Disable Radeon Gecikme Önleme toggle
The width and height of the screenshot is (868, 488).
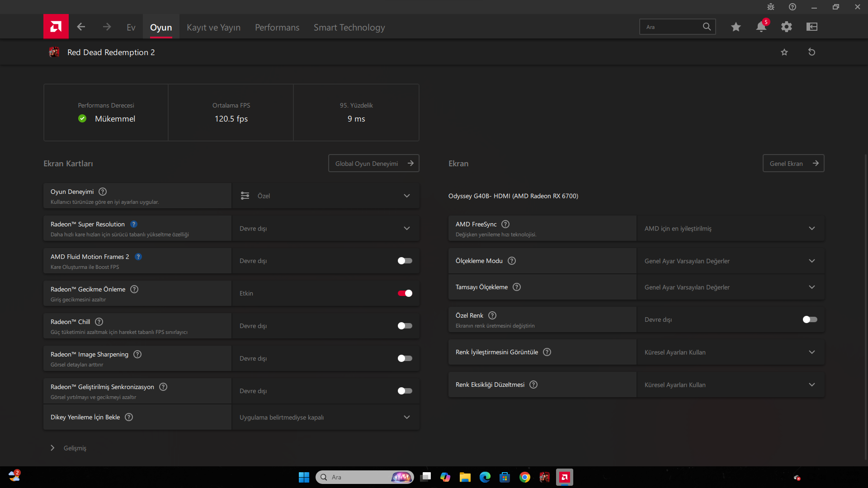405,293
